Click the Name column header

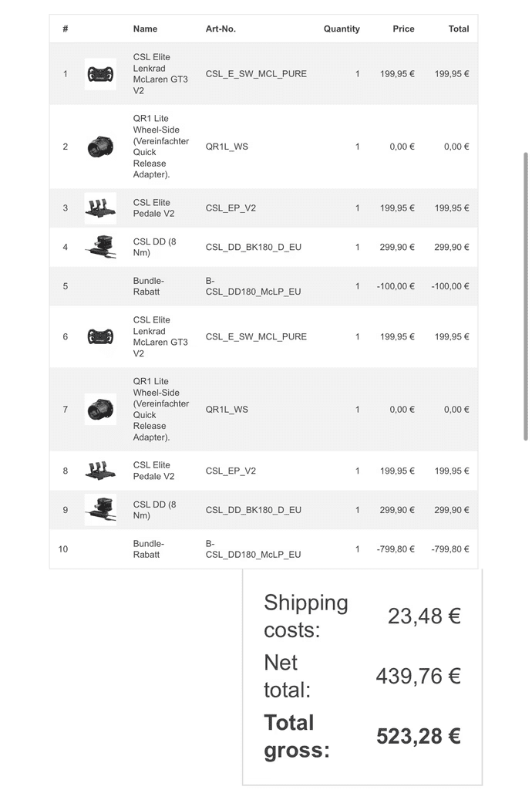145,29
